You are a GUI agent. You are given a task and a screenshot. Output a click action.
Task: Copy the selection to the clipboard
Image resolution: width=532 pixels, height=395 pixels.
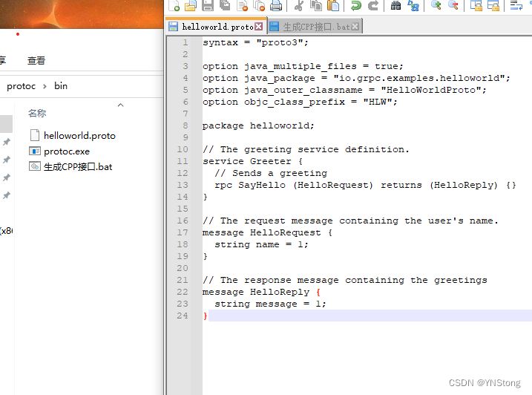point(316,5)
